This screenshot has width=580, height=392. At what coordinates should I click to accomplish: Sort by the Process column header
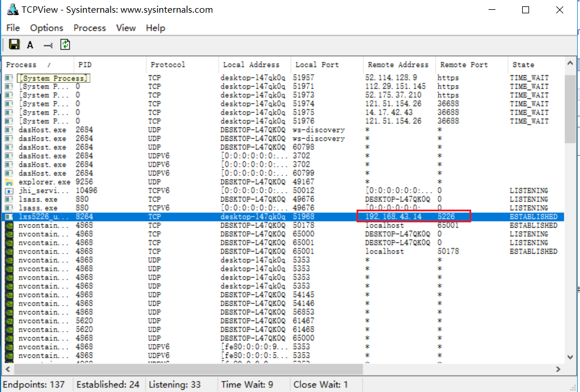pos(38,65)
